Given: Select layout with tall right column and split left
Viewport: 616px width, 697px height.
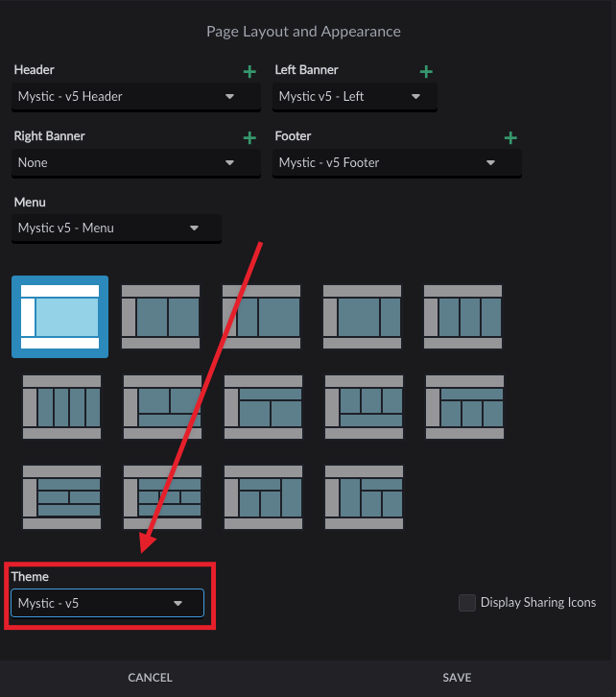Looking at the screenshot, I should pos(263,497).
